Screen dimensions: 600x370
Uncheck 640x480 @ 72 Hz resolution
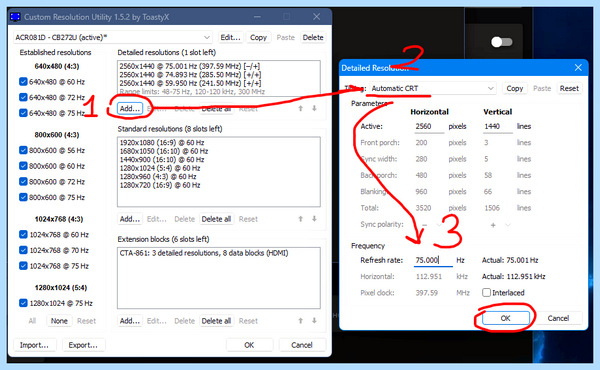(23, 97)
